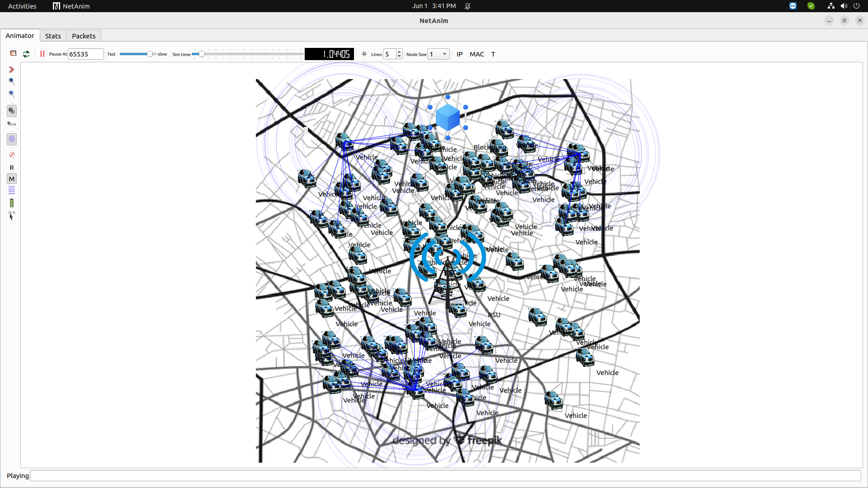Switch to the Stats tab
Image resolution: width=868 pixels, height=488 pixels.
coord(53,36)
